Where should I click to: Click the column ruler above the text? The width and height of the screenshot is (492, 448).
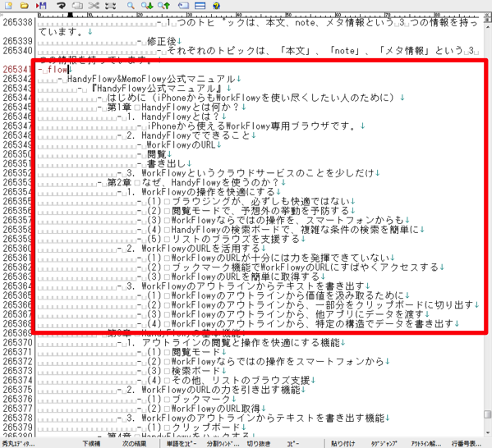(258, 15)
